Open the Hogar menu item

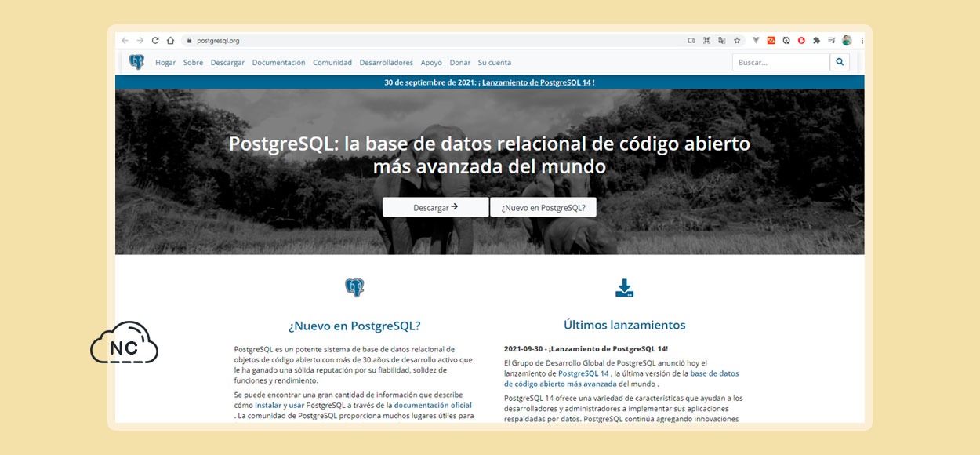[165, 63]
